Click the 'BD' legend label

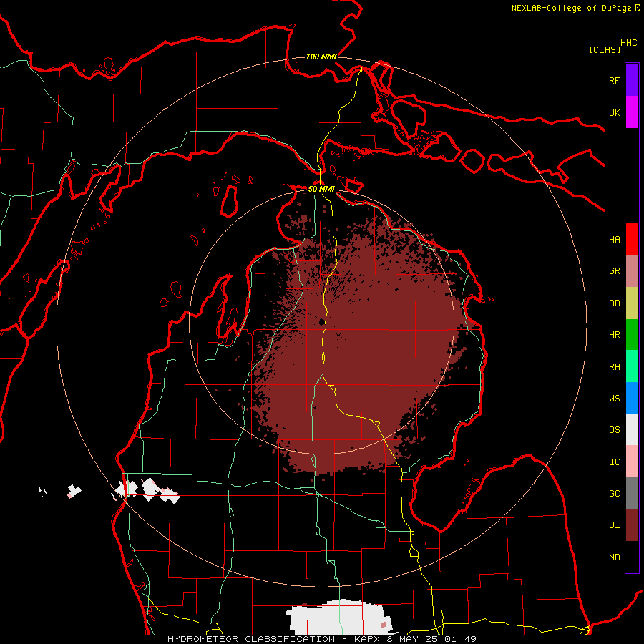614,303
